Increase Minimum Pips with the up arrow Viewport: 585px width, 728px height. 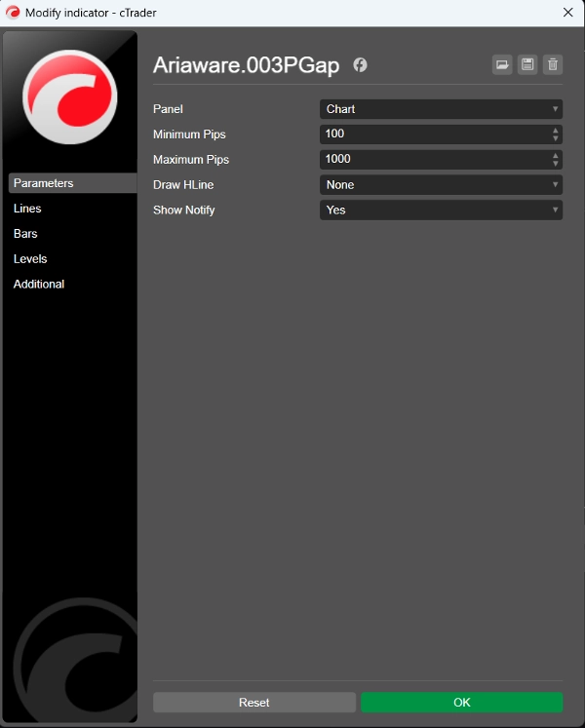(x=556, y=130)
